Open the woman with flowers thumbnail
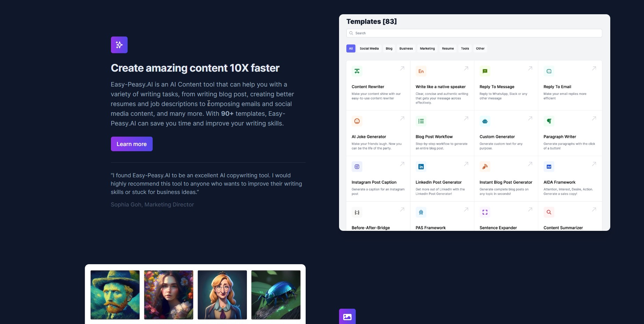 169,295
